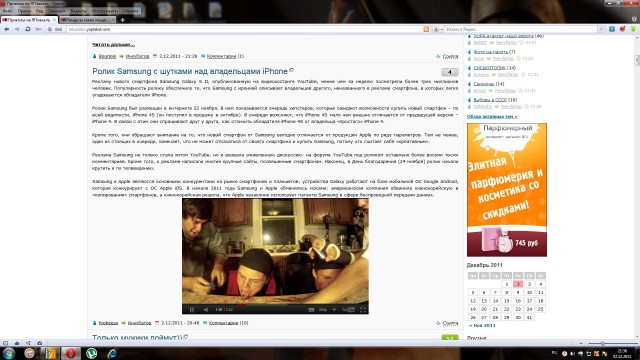Go back using the browser back arrow
This screenshot has height=360, width=640.
pyautogui.click(x=7, y=29)
